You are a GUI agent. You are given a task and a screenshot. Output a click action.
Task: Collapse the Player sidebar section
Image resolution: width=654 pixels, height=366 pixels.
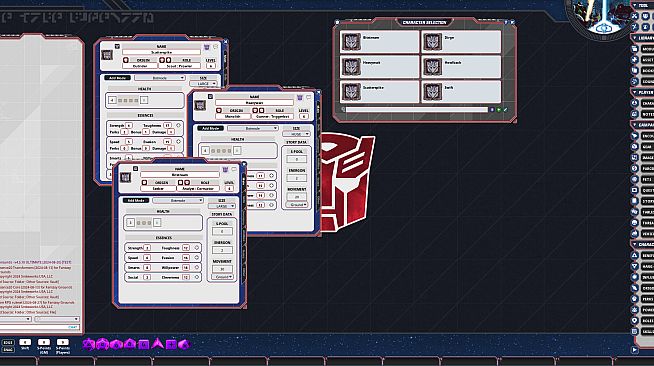[635, 92]
